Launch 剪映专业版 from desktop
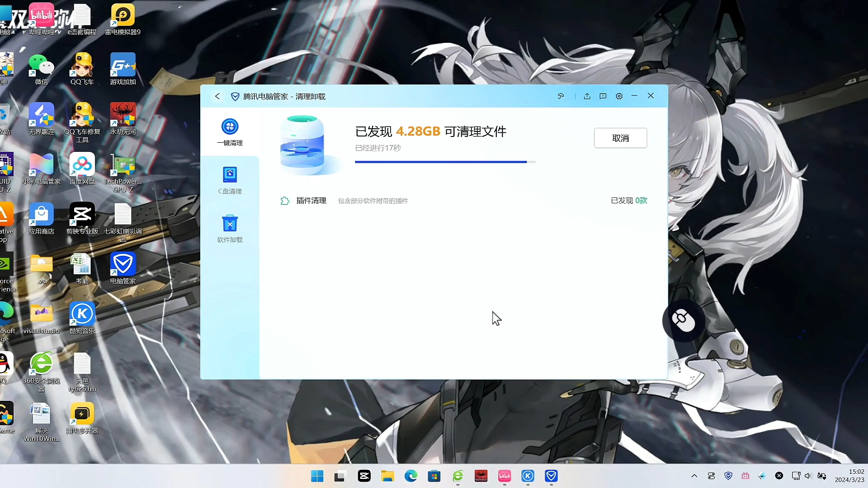This screenshot has height=488, width=868. click(x=82, y=218)
